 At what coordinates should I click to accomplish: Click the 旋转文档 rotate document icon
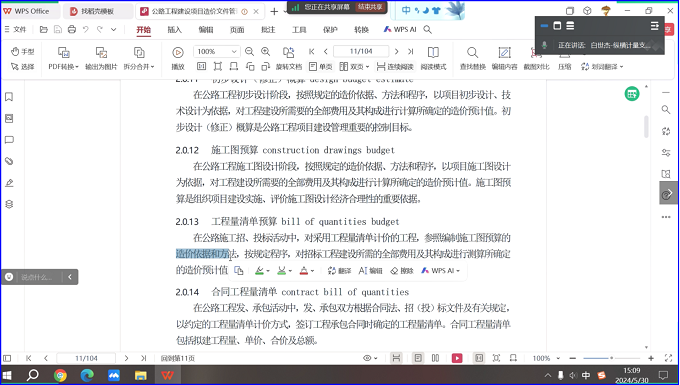(x=288, y=58)
